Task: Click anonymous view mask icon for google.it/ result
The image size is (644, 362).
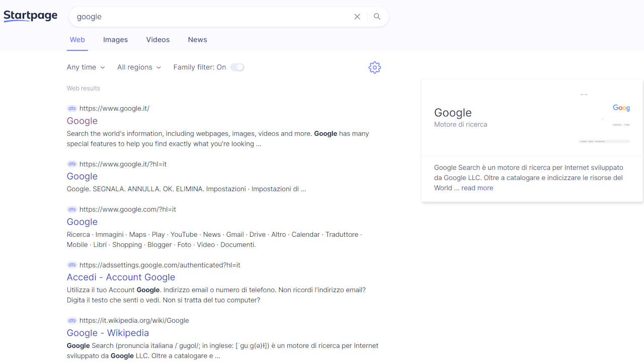Action: (x=72, y=109)
